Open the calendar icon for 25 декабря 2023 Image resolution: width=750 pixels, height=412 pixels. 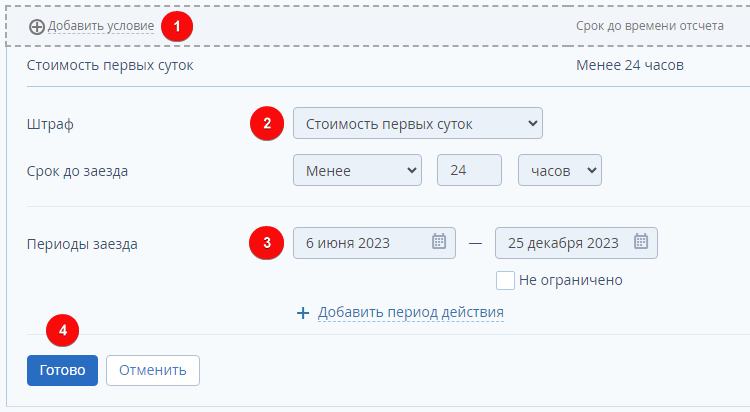point(641,242)
